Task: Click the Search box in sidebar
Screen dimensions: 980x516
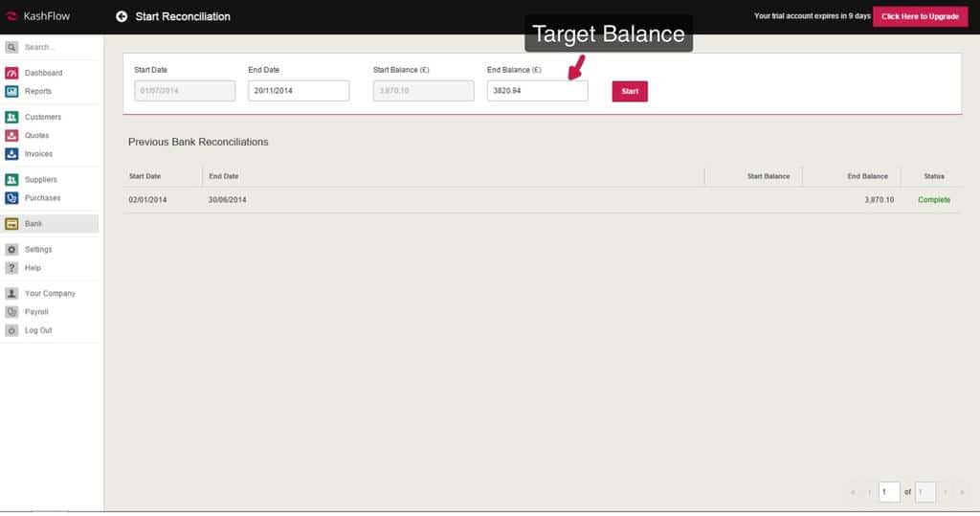Action: [57, 47]
